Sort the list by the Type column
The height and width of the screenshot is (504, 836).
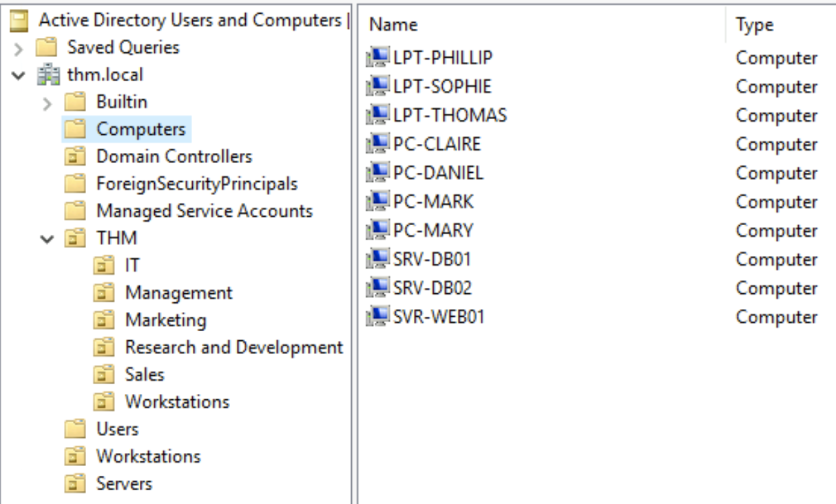coord(780,25)
